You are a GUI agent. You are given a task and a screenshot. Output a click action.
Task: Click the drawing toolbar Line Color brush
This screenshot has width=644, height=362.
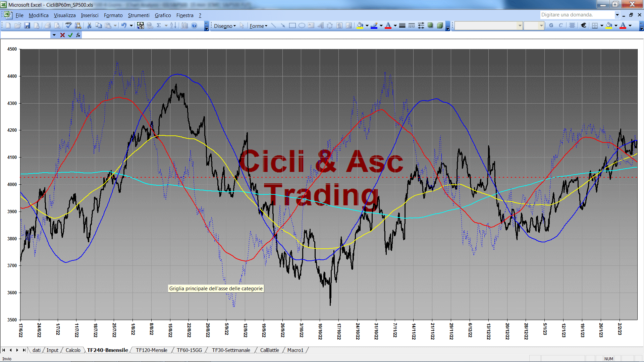(x=374, y=25)
